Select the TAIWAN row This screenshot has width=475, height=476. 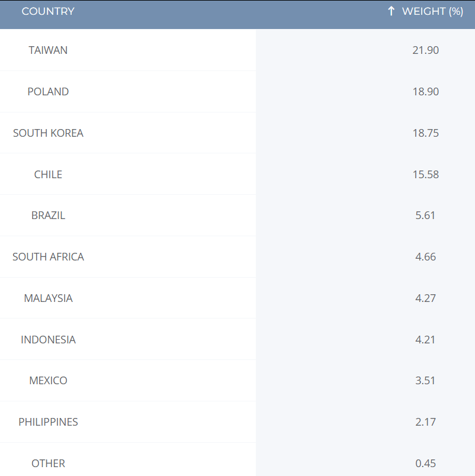48,50
